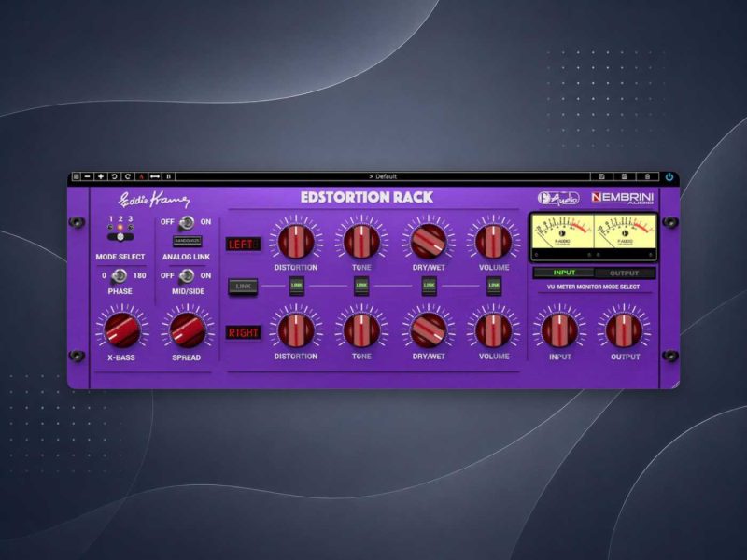The height and width of the screenshot is (560, 747).
Task: Click the EDSTORTION RACK title
Action: tap(366, 197)
